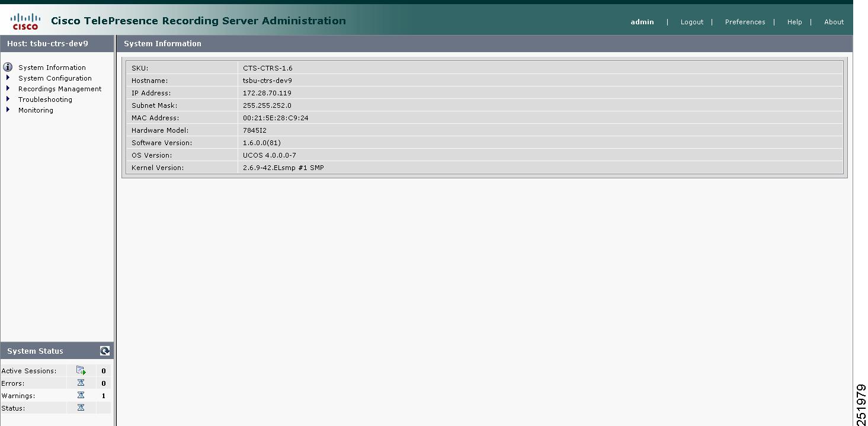This screenshot has height=426, width=868.
Task: Click the "IP Address:" label
Action: click(151, 93)
